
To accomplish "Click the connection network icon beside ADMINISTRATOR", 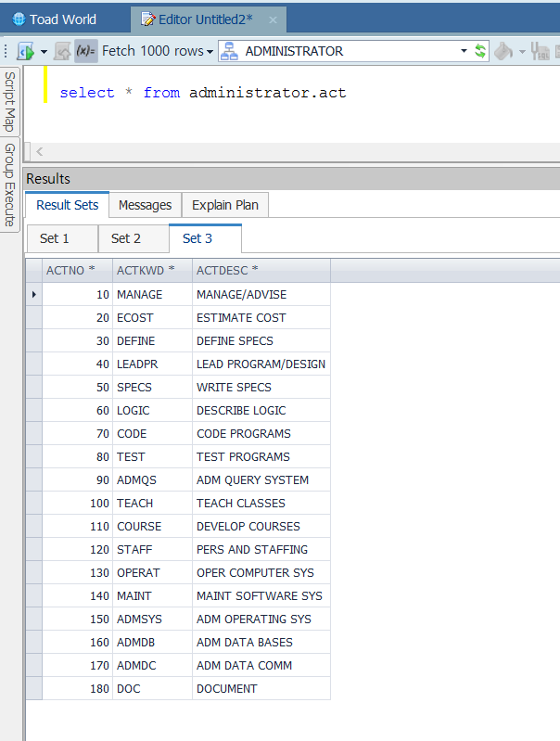I will click(229, 51).
